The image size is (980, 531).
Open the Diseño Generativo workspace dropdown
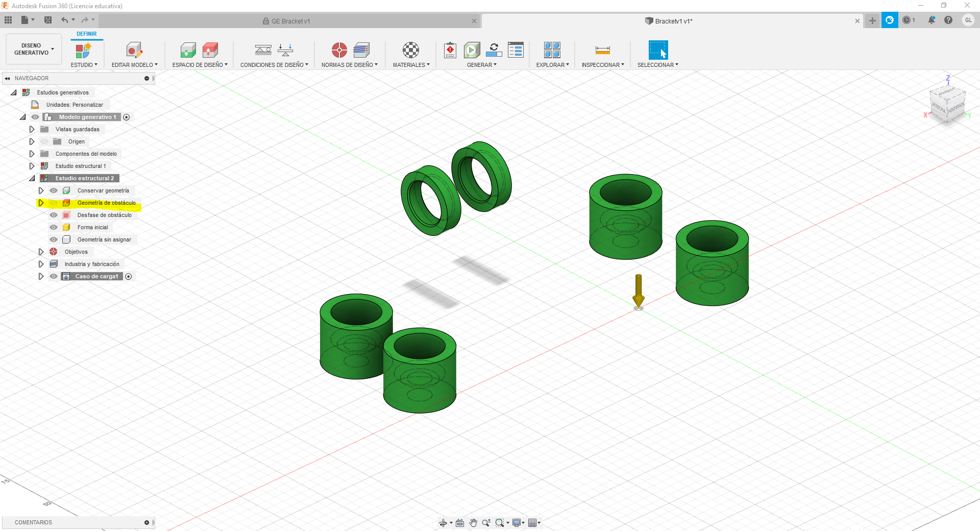click(34, 49)
